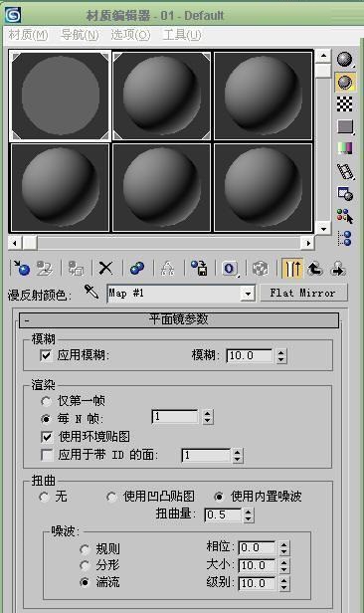Click the Show Map in Viewport cube icon
Image resolution: width=364 pixels, height=613 pixels.
coord(261,269)
